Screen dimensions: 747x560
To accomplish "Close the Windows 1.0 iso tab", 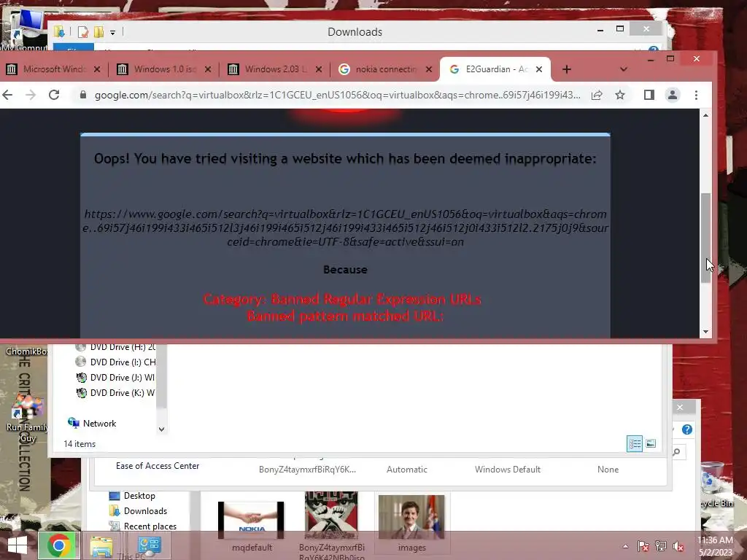I will click(x=208, y=69).
